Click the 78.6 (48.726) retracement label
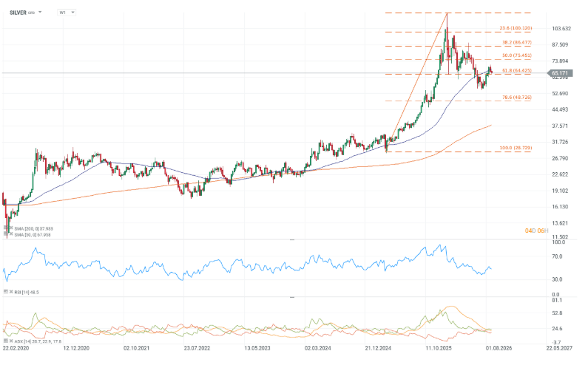The height and width of the screenshot is (368, 588). pyautogui.click(x=517, y=98)
